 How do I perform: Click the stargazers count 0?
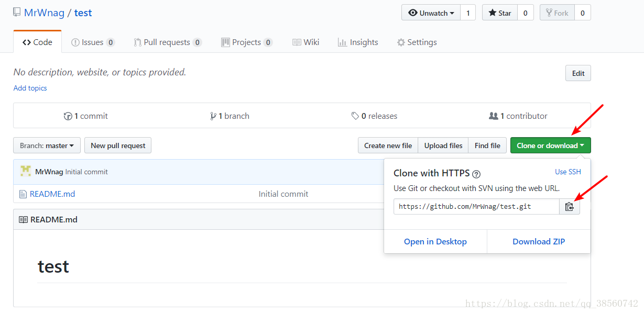(x=525, y=13)
